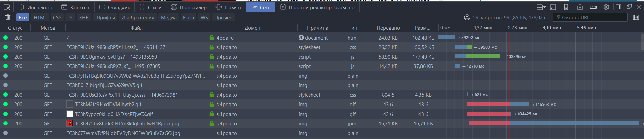Activate the element picker tool
Image resolution: width=644 pixels, height=139 pixels.
(x=7, y=7)
